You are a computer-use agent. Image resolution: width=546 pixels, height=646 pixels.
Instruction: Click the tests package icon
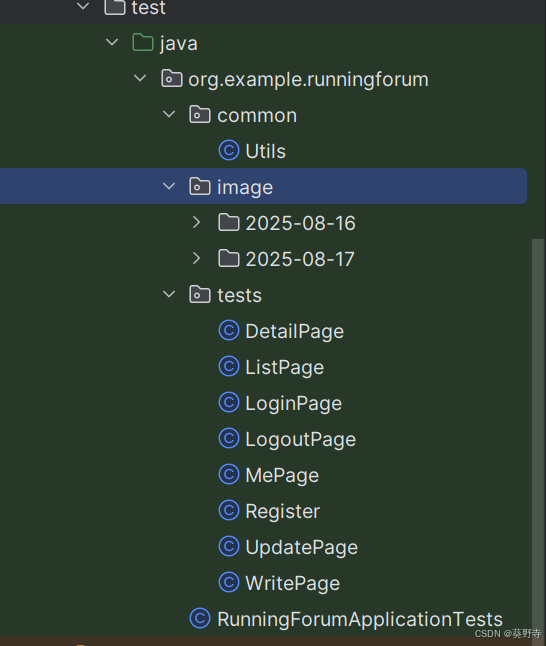tap(200, 294)
